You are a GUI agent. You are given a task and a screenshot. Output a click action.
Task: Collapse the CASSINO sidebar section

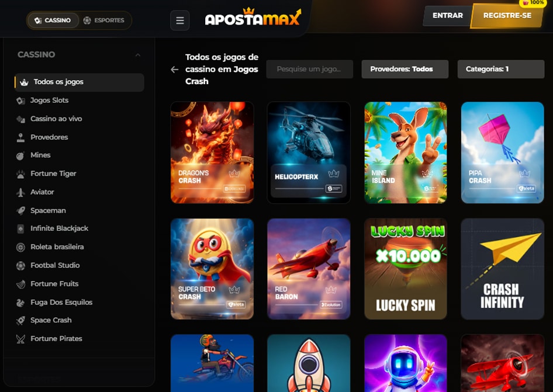(138, 55)
